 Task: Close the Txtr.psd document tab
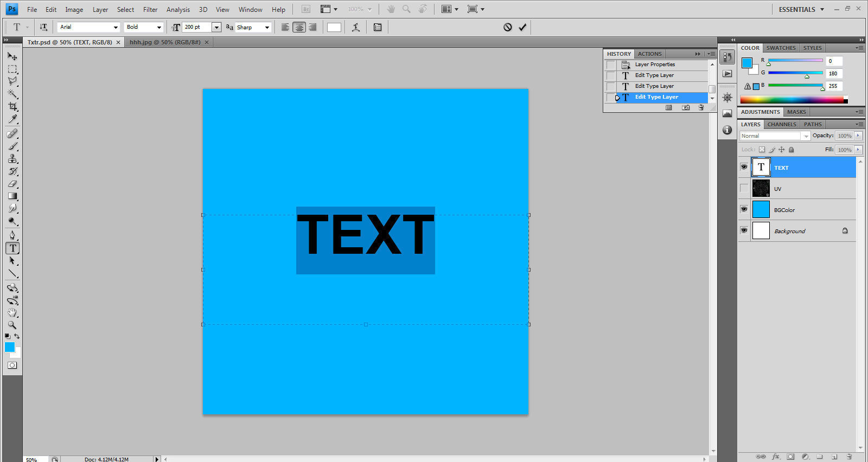point(118,42)
